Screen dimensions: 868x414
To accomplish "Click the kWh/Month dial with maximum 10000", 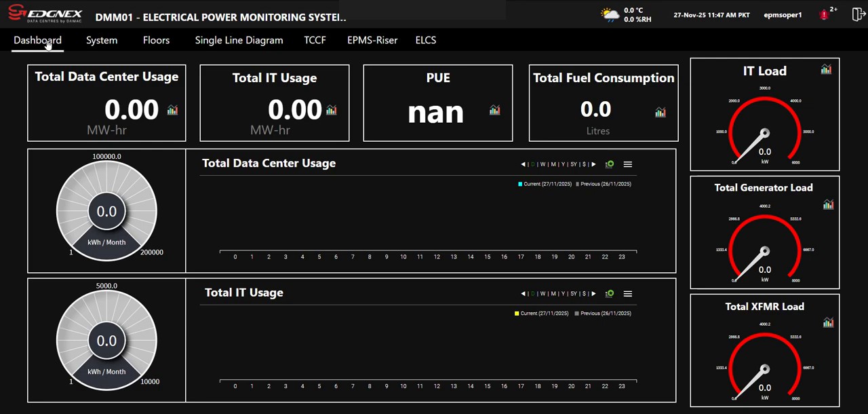I will (x=106, y=341).
